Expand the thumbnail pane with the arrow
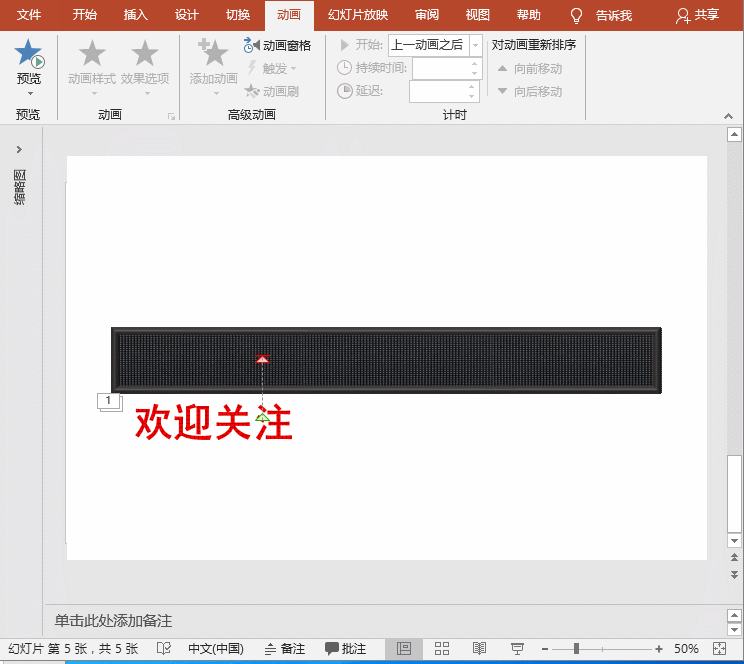The image size is (744, 664). 19,150
